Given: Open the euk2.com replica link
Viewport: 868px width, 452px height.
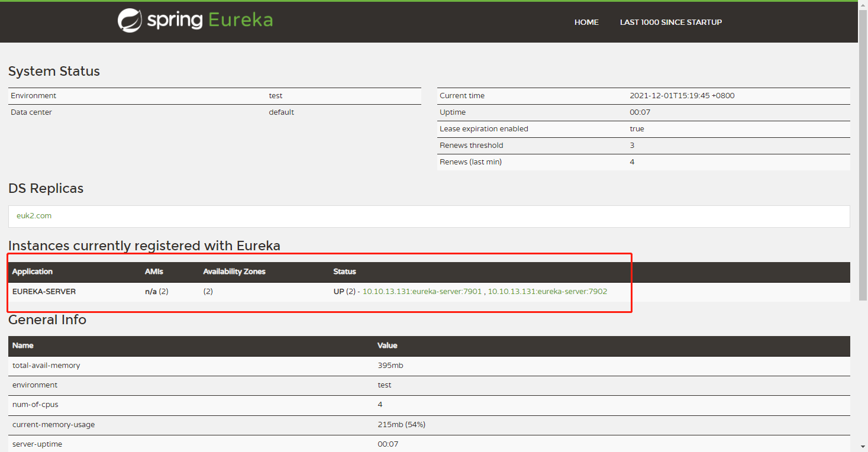Looking at the screenshot, I should click(34, 216).
